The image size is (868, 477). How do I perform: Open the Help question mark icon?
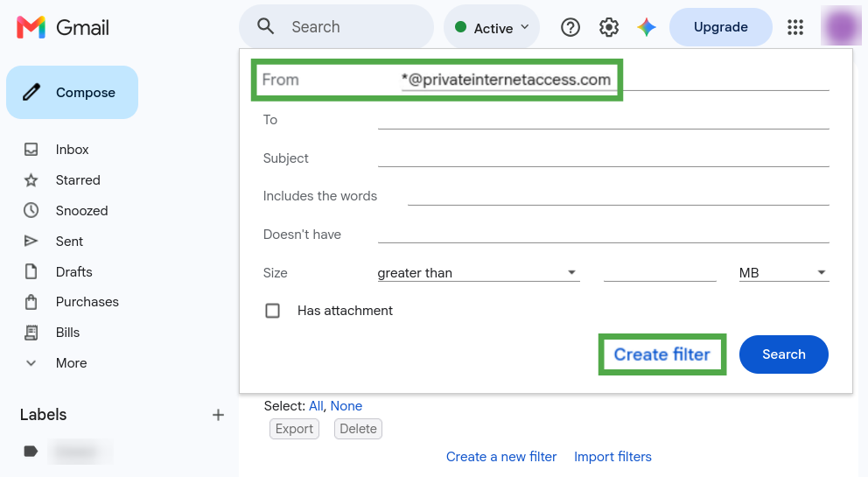[x=570, y=27]
